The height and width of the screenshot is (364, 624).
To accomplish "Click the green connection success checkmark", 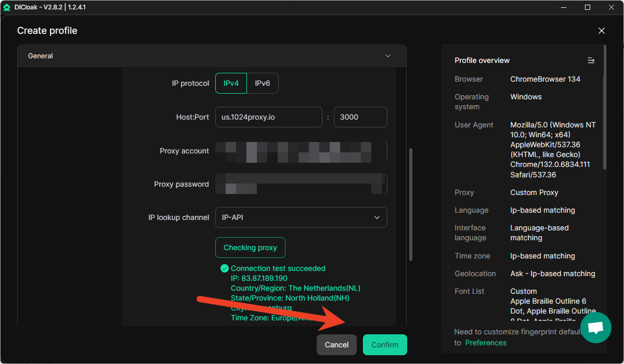I will 225,268.
